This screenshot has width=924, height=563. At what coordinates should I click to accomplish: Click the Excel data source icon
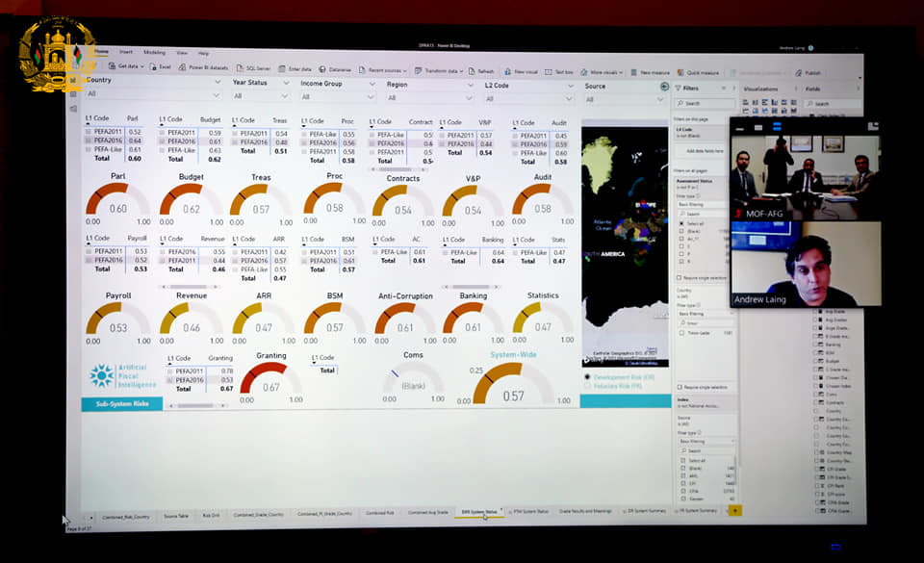[x=161, y=66]
